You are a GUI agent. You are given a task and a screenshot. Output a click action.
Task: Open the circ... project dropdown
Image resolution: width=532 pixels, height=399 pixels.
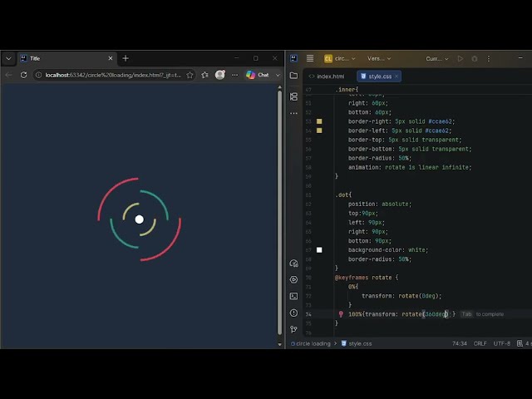point(340,59)
